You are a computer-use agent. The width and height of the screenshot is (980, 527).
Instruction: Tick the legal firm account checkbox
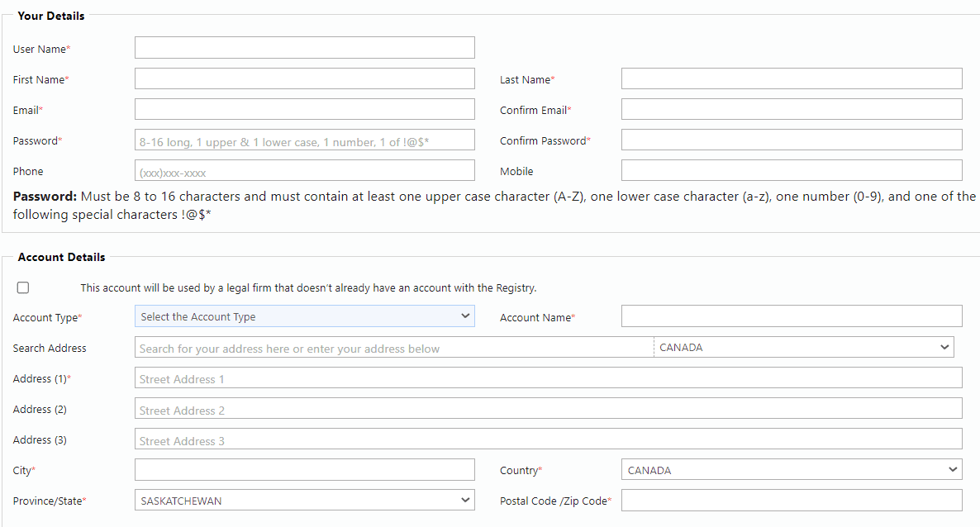click(x=23, y=287)
